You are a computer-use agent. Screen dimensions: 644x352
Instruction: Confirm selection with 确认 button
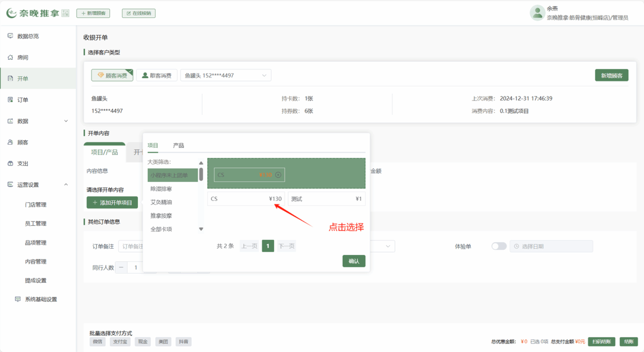click(x=354, y=261)
